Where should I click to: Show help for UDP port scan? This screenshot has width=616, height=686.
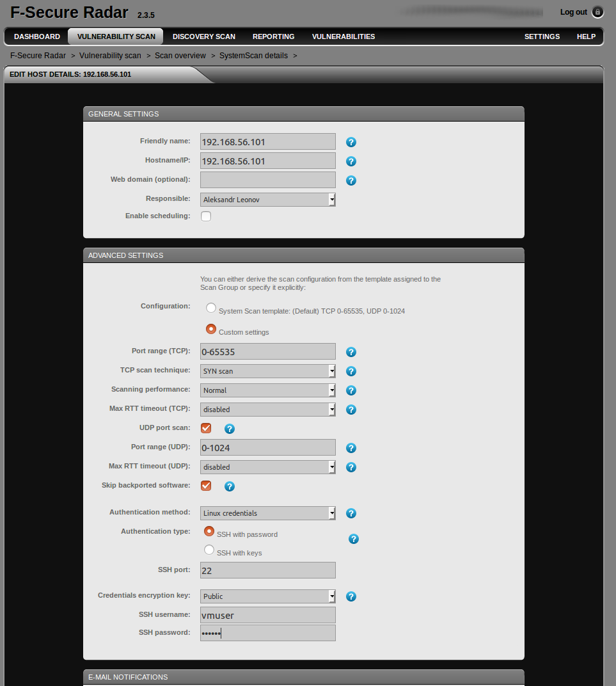pos(230,429)
